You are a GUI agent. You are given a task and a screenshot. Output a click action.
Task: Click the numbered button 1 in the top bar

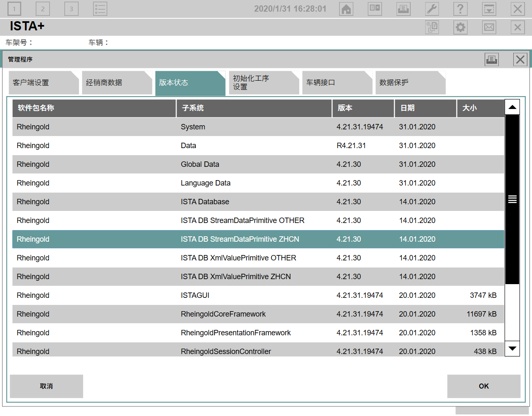14,9
